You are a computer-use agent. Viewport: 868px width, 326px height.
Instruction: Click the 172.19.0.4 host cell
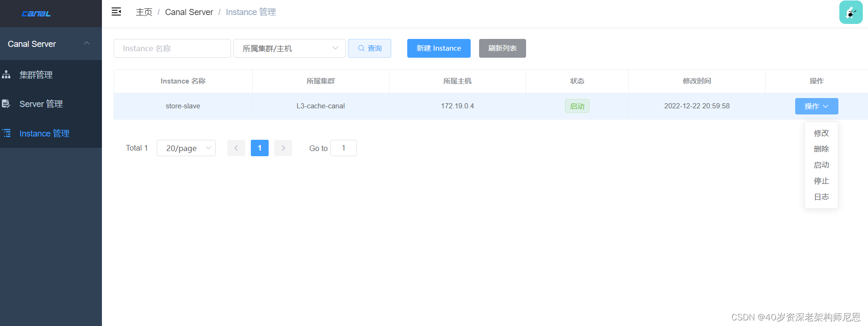tap(457, 106)
